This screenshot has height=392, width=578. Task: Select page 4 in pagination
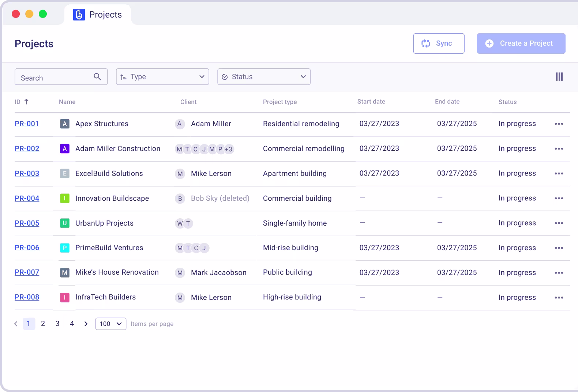pyautogui.click(x=72, y=324)
